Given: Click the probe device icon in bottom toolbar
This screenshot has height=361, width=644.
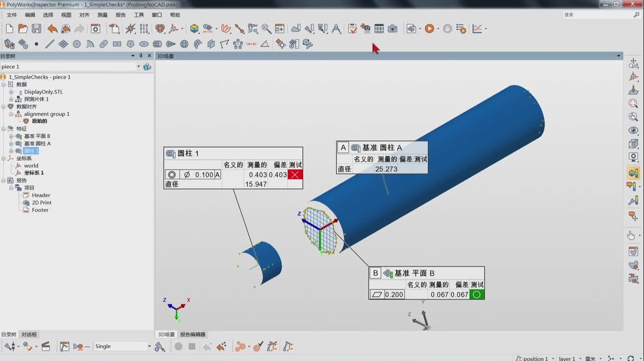Looking at the screenshot, I should pyautogui.click(x=10, y=346).
